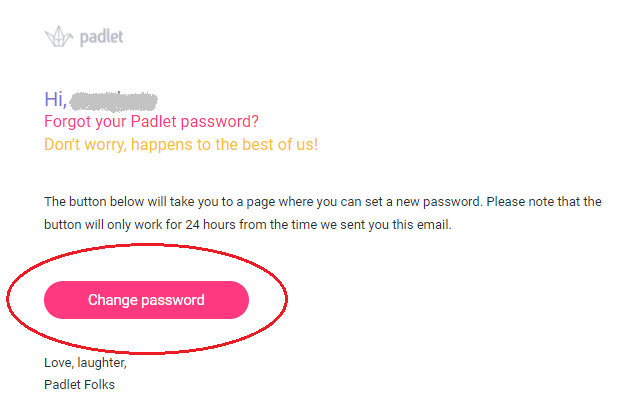
Task: Click the blurred recipient name after Hi
Action: coord(113,101)
